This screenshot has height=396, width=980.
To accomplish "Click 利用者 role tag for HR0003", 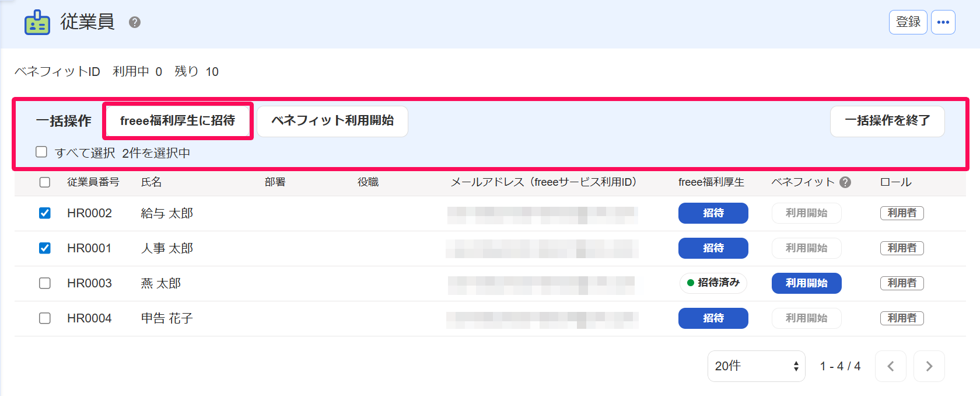I will click(x=902, y=283).
